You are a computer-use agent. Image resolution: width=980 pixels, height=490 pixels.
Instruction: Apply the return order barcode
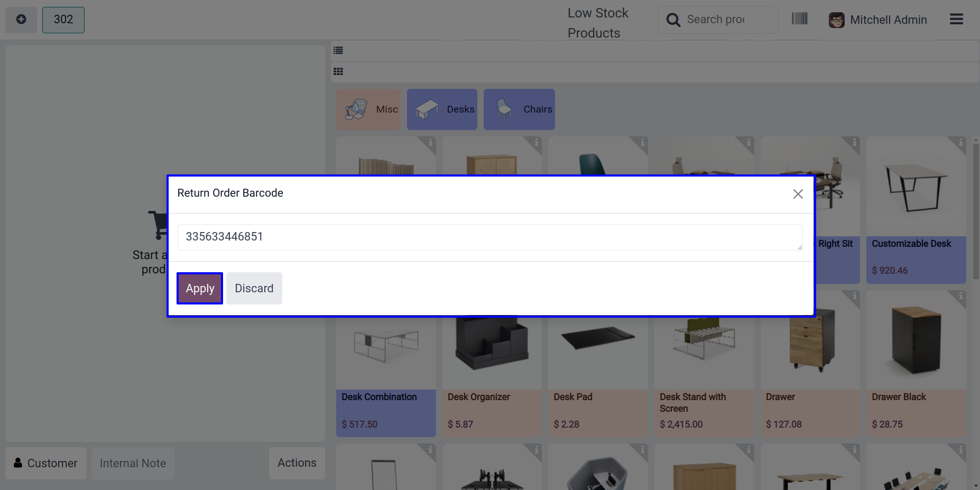point(200,289)
